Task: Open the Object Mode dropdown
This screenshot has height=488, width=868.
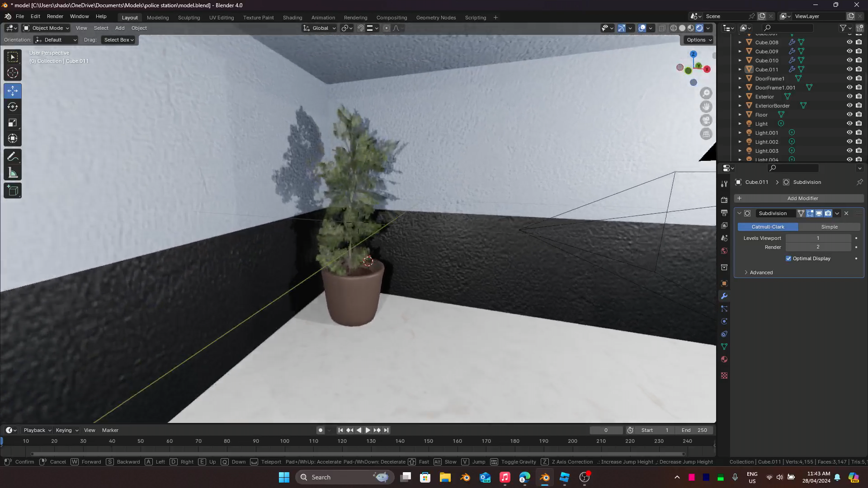Action: pyautogui.click(x=46, y=28)
